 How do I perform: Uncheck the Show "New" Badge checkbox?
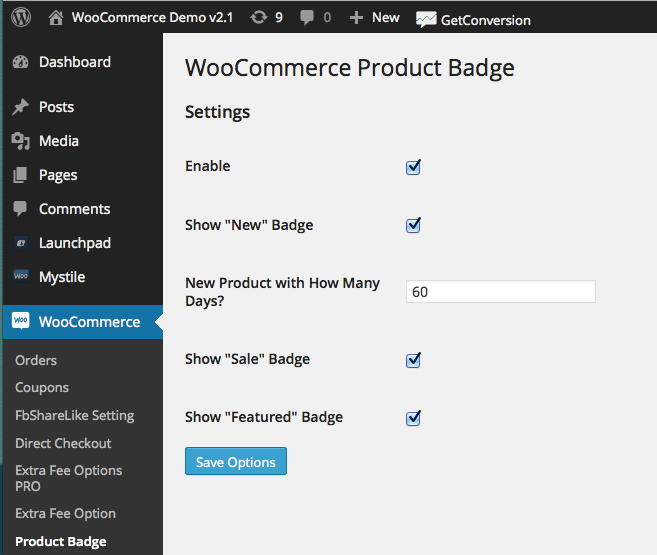tap(413, 225)
